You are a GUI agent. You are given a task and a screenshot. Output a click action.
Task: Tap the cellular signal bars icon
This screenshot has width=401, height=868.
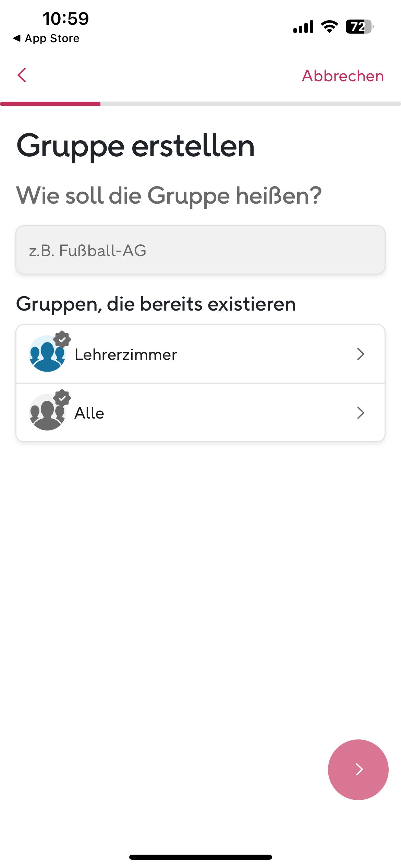[x=303, y=27]
